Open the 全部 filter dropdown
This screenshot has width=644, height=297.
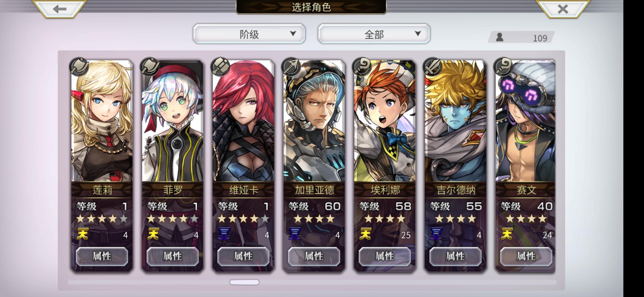[374, 34]
